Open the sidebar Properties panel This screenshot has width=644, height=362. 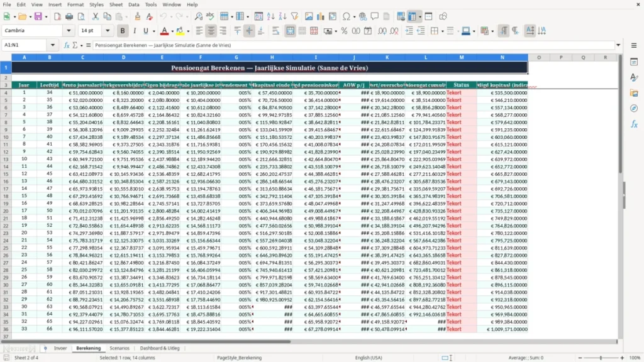point(634,62)
